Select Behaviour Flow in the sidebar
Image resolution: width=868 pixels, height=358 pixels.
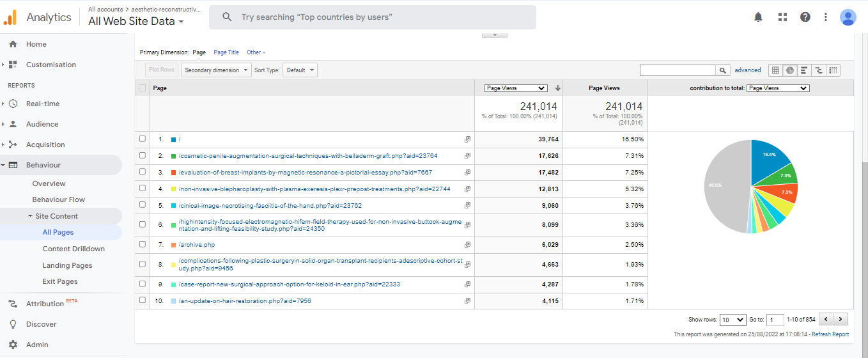(x=59, y=199)
